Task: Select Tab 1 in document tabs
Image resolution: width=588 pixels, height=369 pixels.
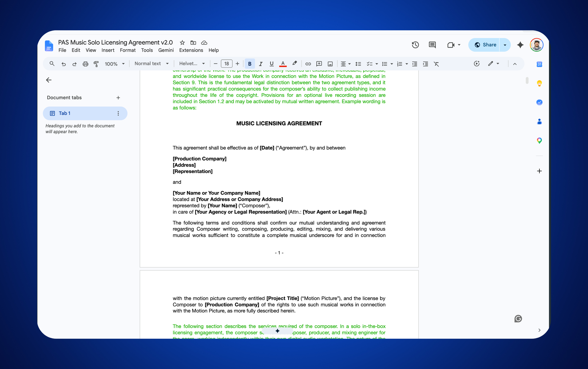Action: pyautogui.click(x=85, y=113)
